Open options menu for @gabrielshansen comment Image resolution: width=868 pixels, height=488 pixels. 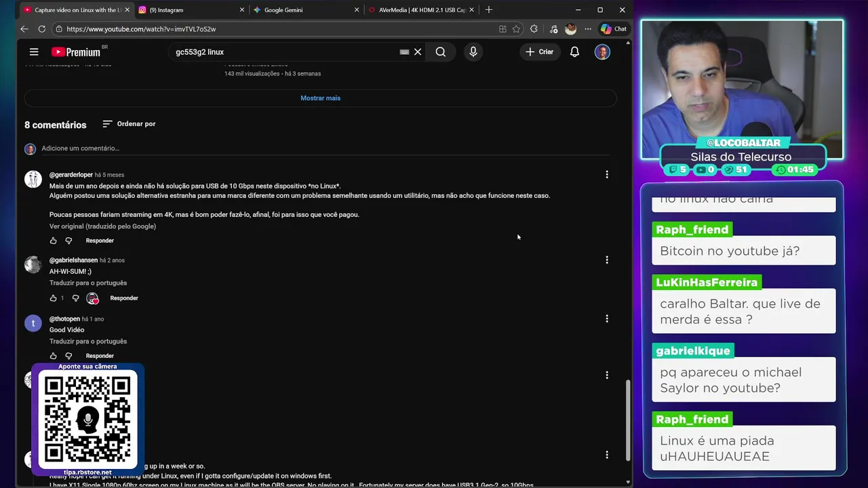pyautogui.click(x=607, y=260)
